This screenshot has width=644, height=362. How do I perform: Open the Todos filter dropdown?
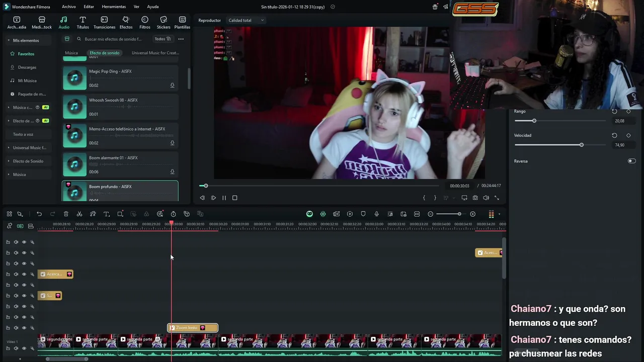(163, 39)
